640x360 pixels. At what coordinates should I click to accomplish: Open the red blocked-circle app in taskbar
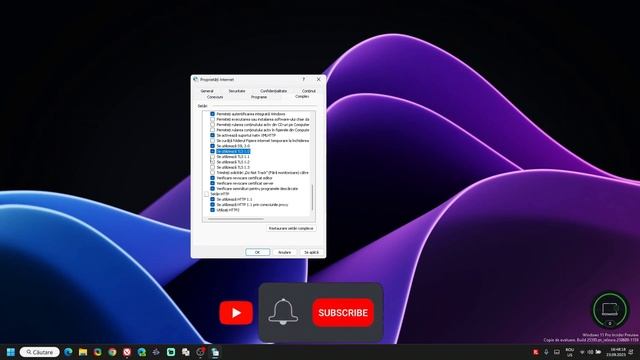pyautogui.click(x=127, y=352)
